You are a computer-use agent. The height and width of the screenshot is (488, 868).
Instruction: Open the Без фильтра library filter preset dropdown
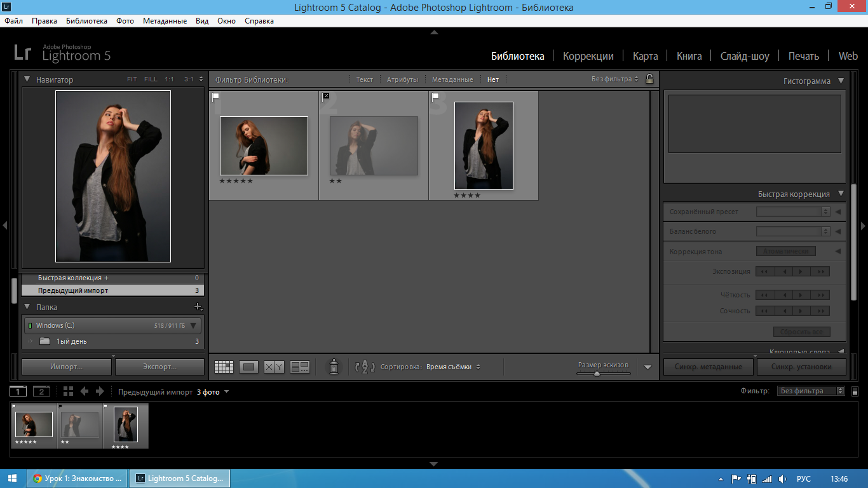pos(615,79)
